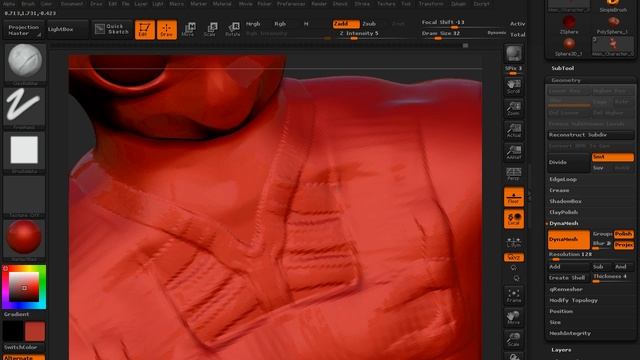The height and width of the screenshot is (360, 640).
Task: Click the Scale view icon in right shelf
Action: pyautogui.click(x=513, y=339)
